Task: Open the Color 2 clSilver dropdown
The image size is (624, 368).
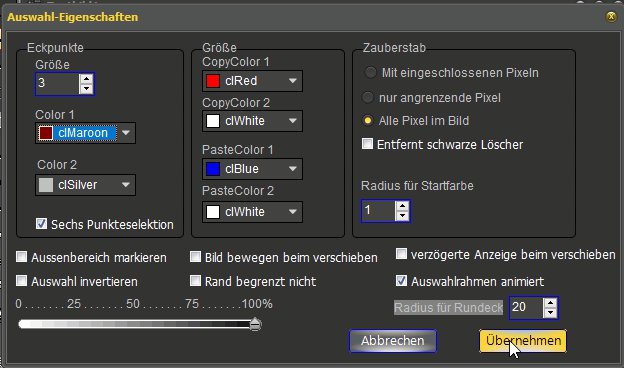Action: click(x=126, y=185)
